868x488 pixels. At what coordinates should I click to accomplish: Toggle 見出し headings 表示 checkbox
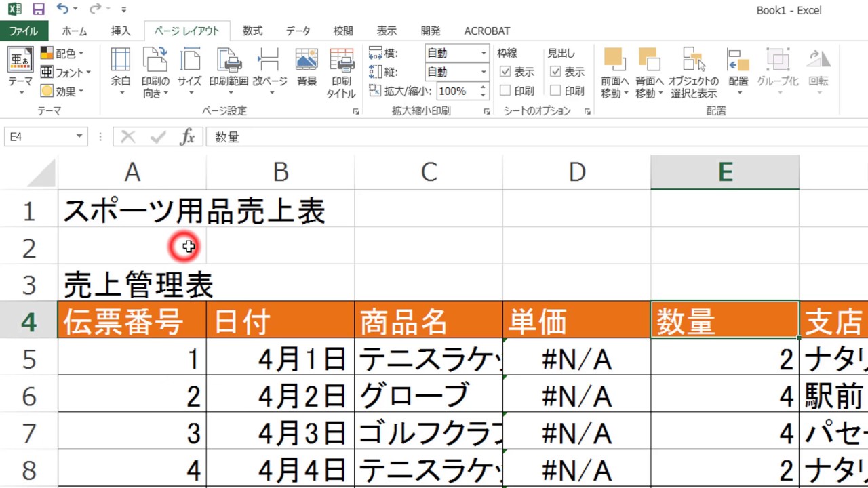click(x=555, y=72)
